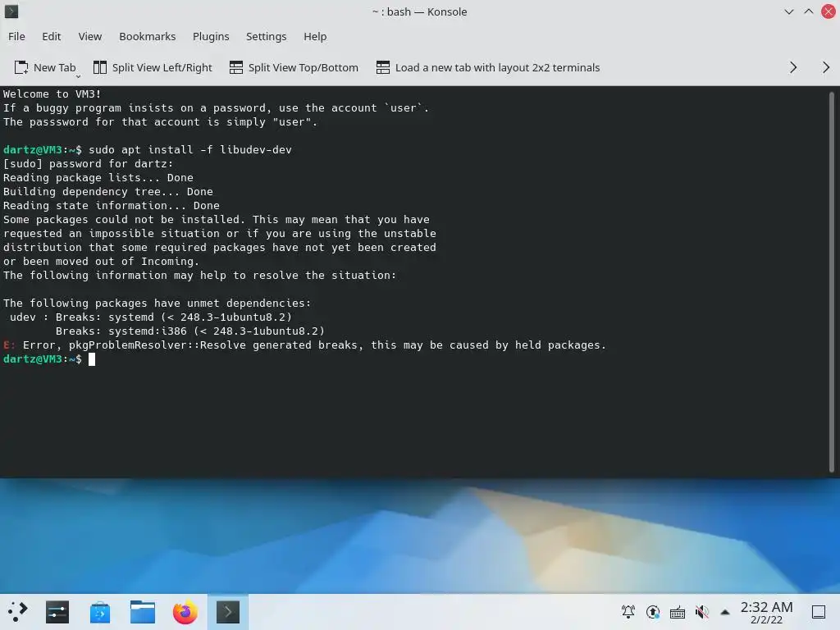Launch Firefox from the taskbar
The height and width of the screenshot is (630, 840).
(x=185, y=612)
